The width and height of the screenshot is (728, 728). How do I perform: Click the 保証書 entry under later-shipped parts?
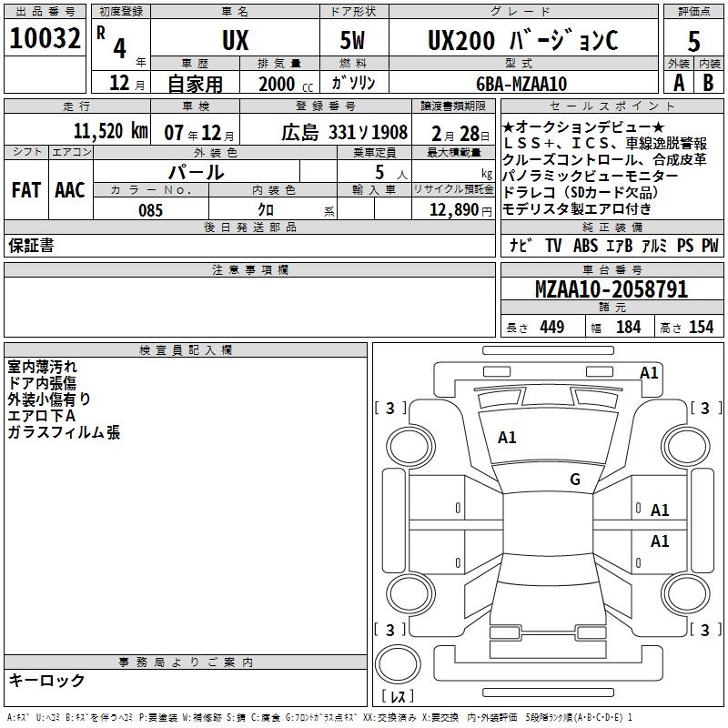click(x=31, y=246)
